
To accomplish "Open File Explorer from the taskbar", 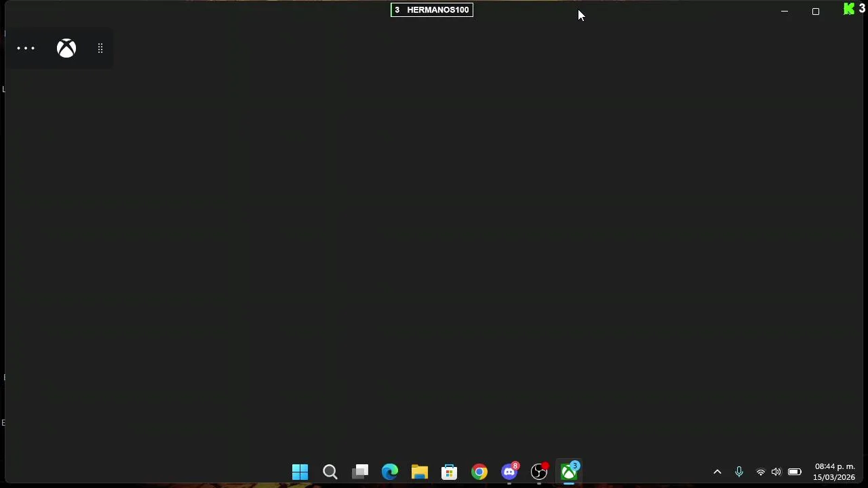I will [420, 472].
